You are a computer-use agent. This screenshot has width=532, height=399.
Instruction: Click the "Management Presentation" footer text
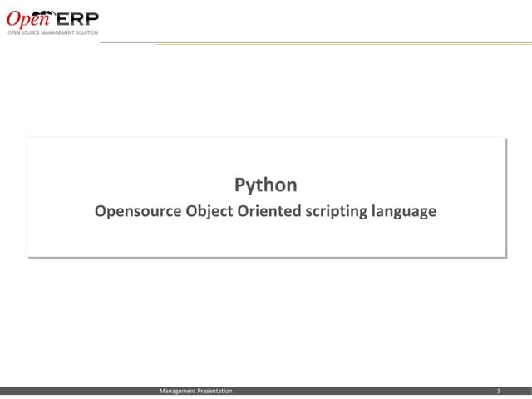pyautogui.click(x=196, y=391)
